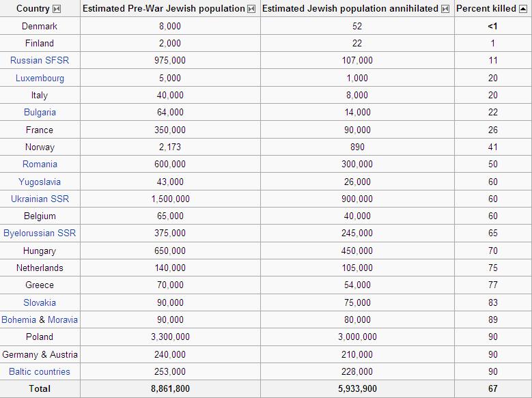
Task: Sort by Estimated Jewish population annihilated icon
Action: [x=445, y=9]
